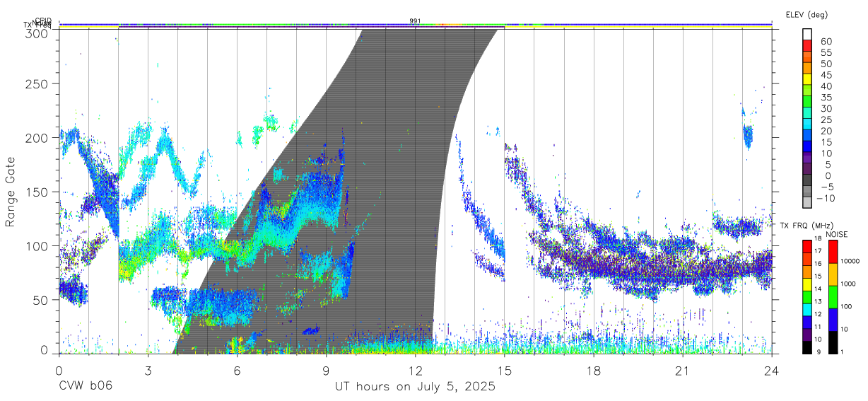Click the gray shaded band at hour 12
This screenshot has width=868, height=401.
pyautogui.click(x=415, y=191)
